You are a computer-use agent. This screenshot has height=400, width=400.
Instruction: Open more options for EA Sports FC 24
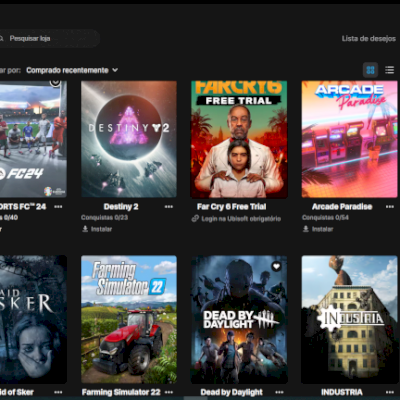[58, 207]
